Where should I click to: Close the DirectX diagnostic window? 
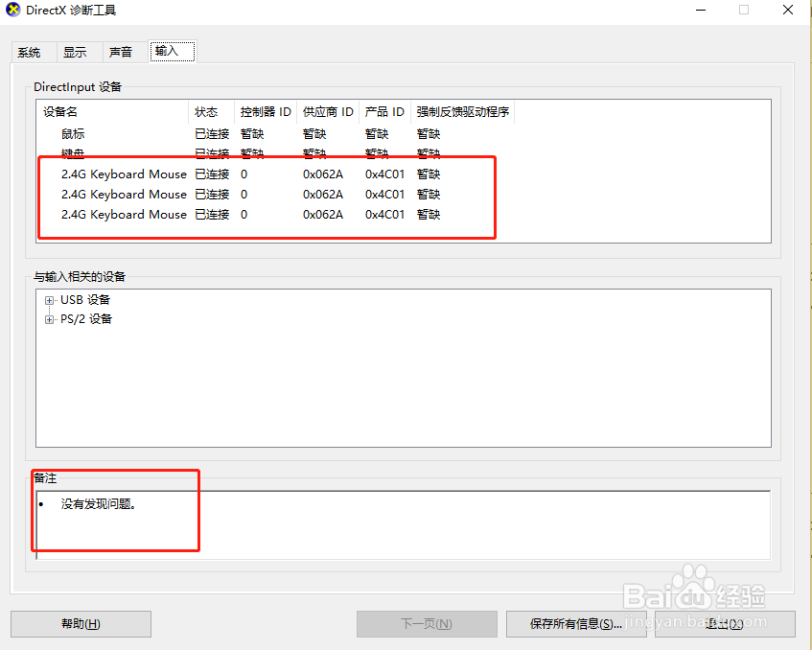(x=788, y=10)
